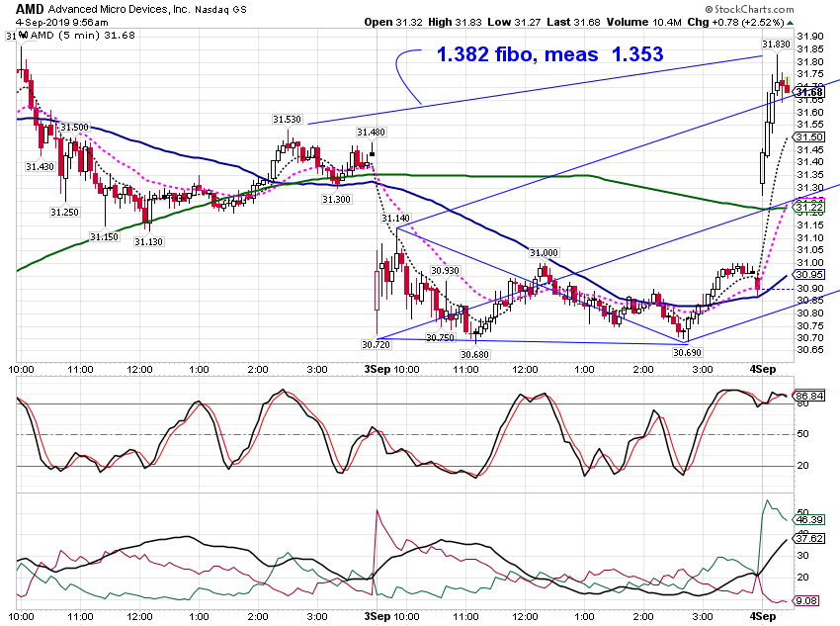Click the 86.84 stochastic value tag

809,397
